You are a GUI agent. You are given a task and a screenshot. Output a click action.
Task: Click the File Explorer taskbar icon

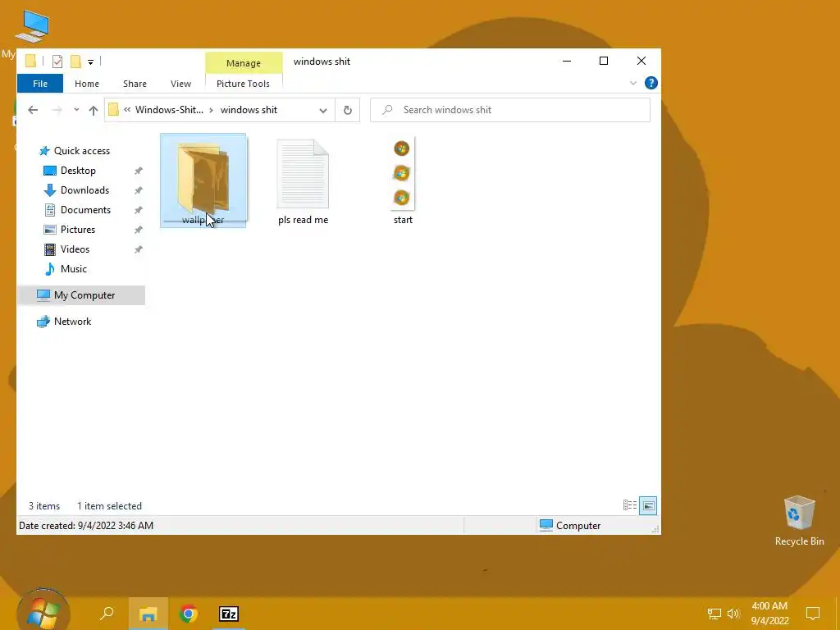tap(148, 614)
